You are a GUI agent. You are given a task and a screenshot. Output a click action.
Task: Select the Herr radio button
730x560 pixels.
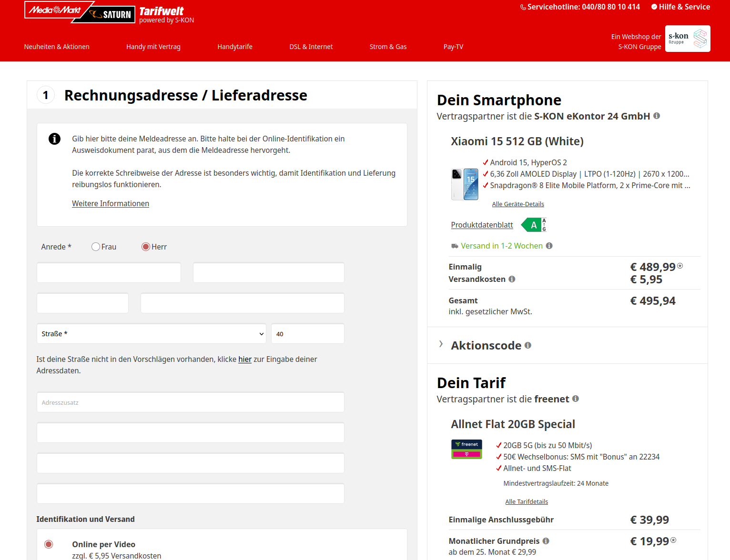(x=146, y=247)
